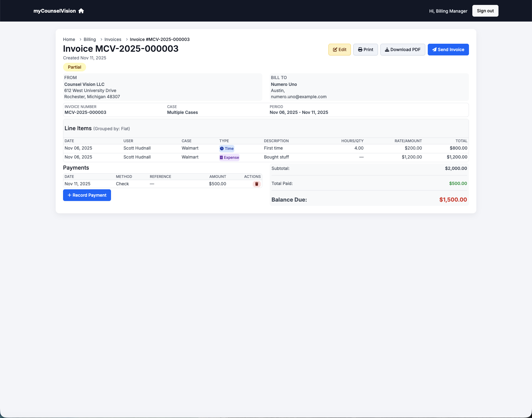Viewport: 532px width, 418px height.
Task: Download the invoice as PDF
Action: 403,50
